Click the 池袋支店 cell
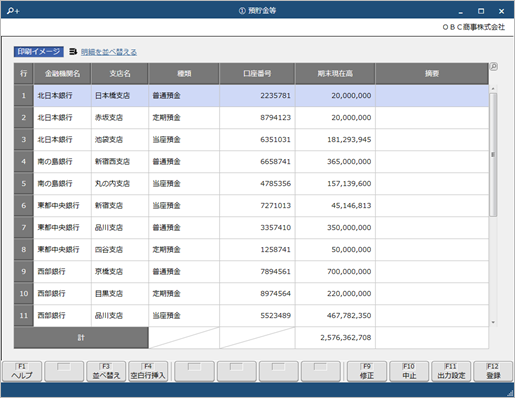The image size is (515, 398). click(120, 140)
